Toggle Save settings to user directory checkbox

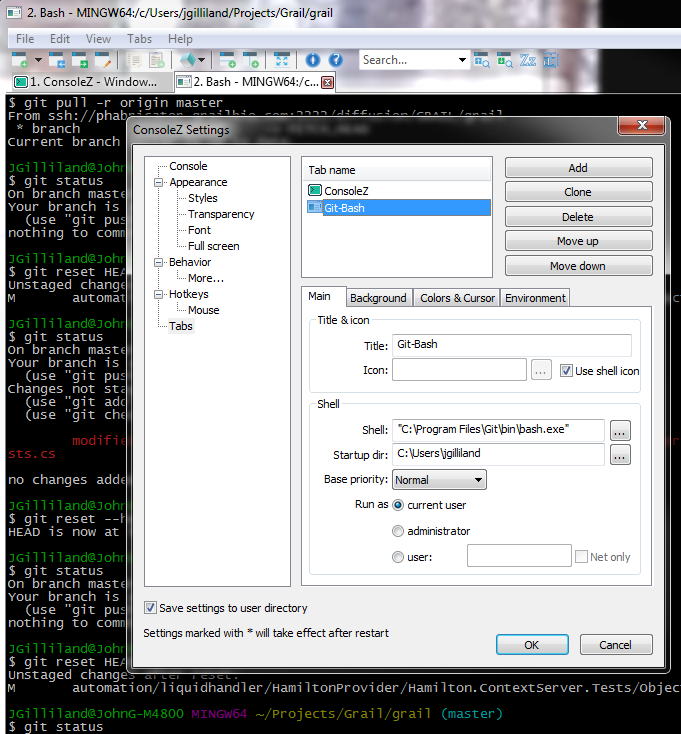coord(150,608)
